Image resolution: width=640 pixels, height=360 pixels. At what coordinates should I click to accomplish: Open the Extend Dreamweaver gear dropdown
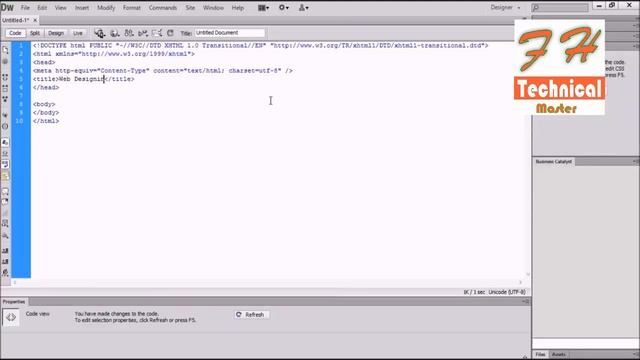coord(284,8)
